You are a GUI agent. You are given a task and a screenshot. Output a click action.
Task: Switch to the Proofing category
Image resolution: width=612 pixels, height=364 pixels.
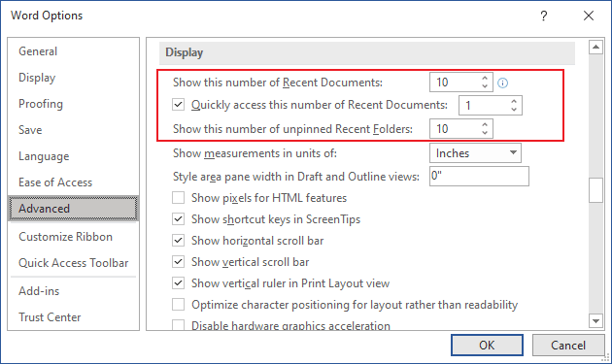tap(73, 104)
